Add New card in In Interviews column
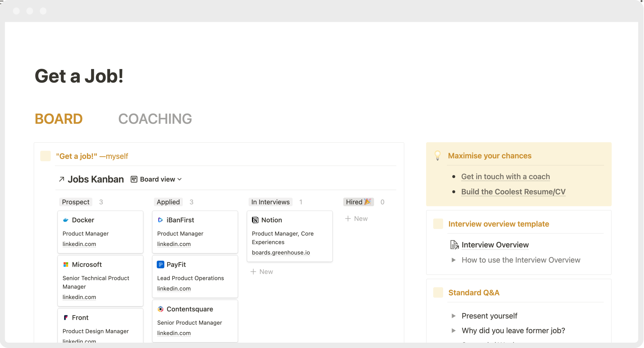This screenshot has height=348, width=644. pos(262,272)
